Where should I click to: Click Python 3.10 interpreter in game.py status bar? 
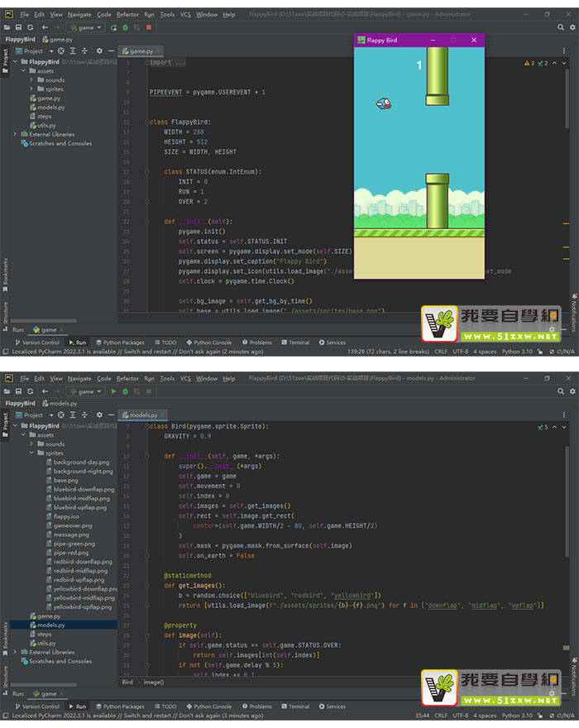tap(517, 352)
